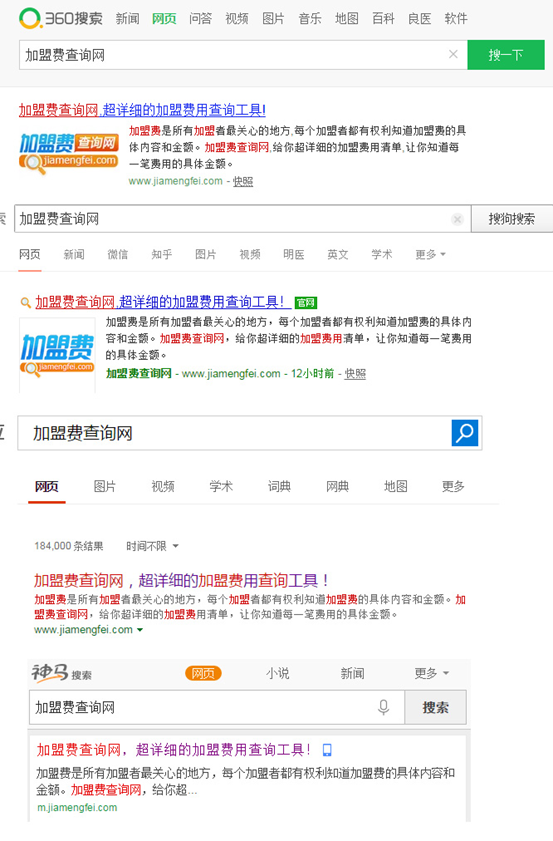
Task: Click microphone voice search icon in 神马
Action: [384, 707]
